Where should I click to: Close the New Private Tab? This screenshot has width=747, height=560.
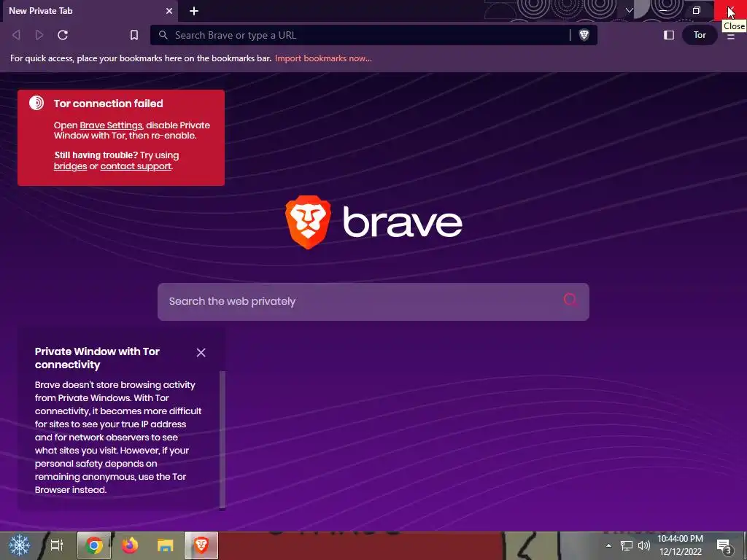click(169, 11)
